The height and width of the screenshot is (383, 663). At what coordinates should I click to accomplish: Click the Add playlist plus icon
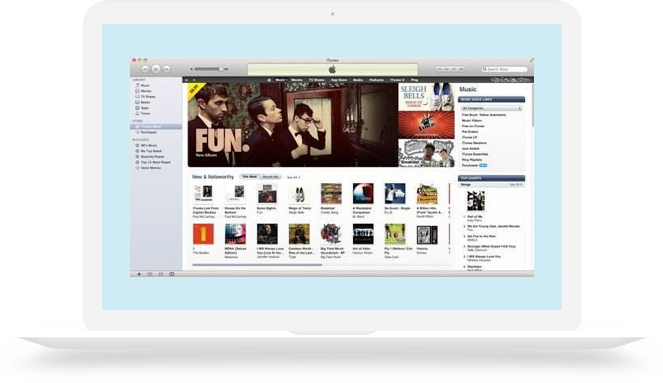click(x=139, y=274)
